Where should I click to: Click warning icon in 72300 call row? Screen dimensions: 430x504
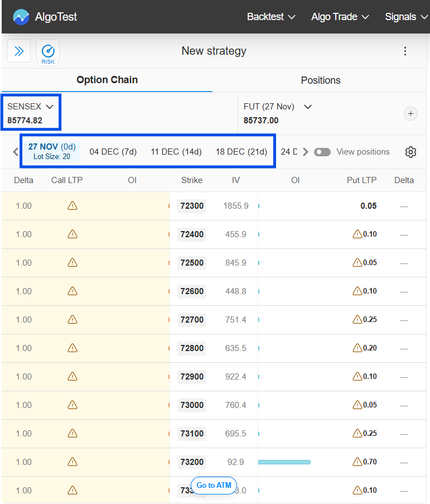(x=72, y=206)
